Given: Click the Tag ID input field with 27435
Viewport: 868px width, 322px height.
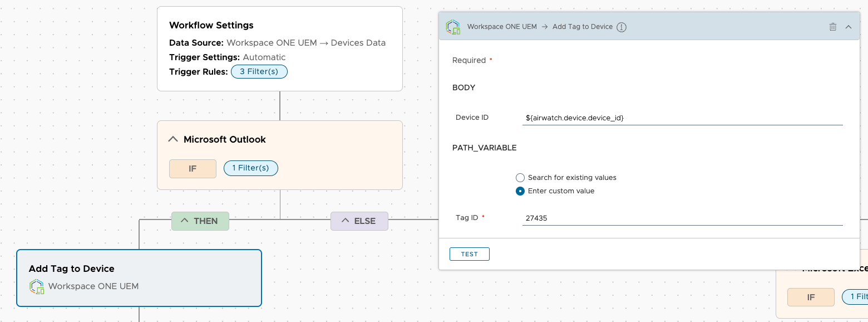Looking at the screenshot, I should point(683,218).
